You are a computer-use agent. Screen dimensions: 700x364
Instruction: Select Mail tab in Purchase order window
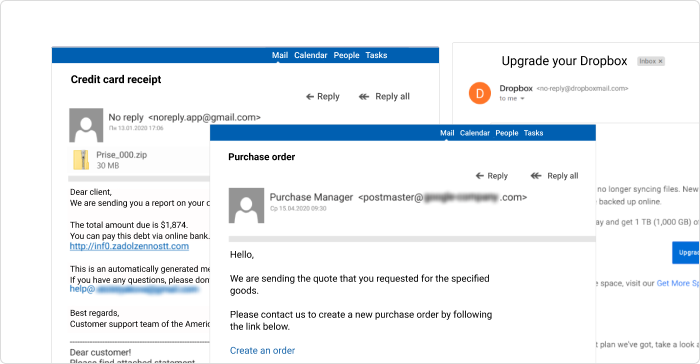coord(447,133)
